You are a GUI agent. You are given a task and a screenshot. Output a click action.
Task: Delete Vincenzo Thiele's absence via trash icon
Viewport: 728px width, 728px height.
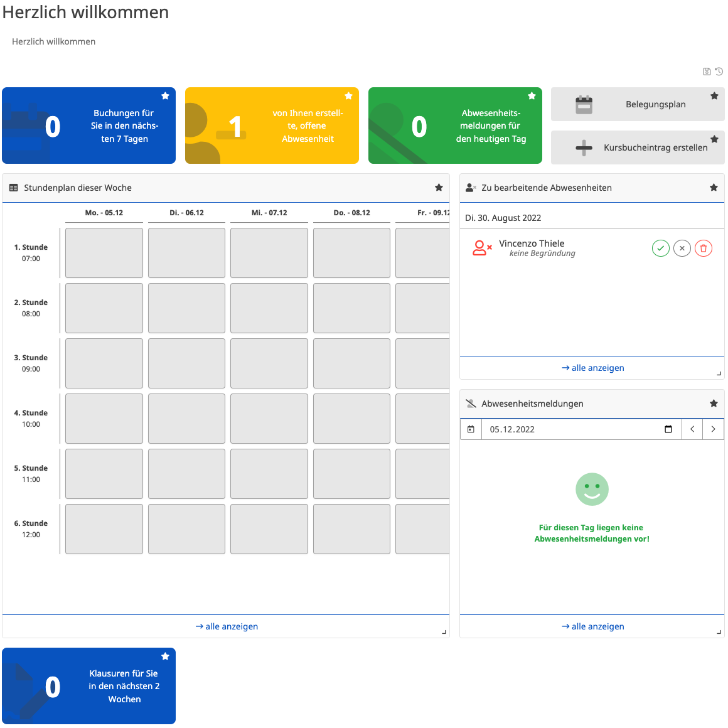pos(703,249)
